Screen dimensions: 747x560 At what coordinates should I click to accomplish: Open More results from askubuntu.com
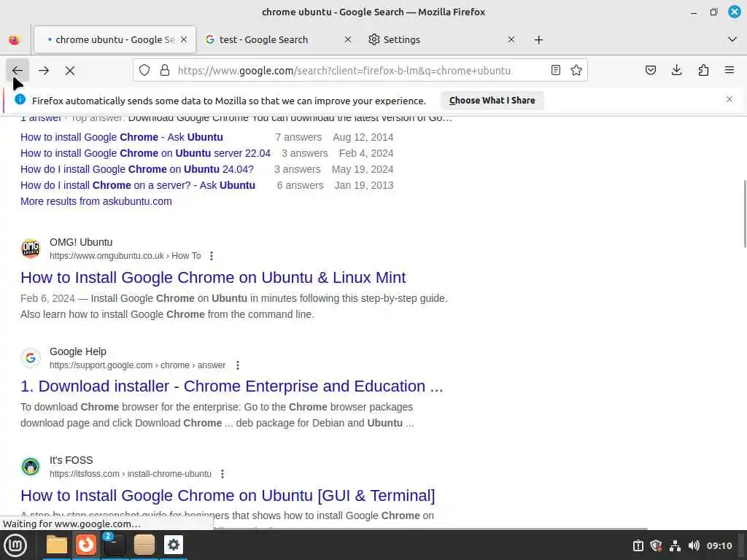pyautogui.click(x=96, y=201)
